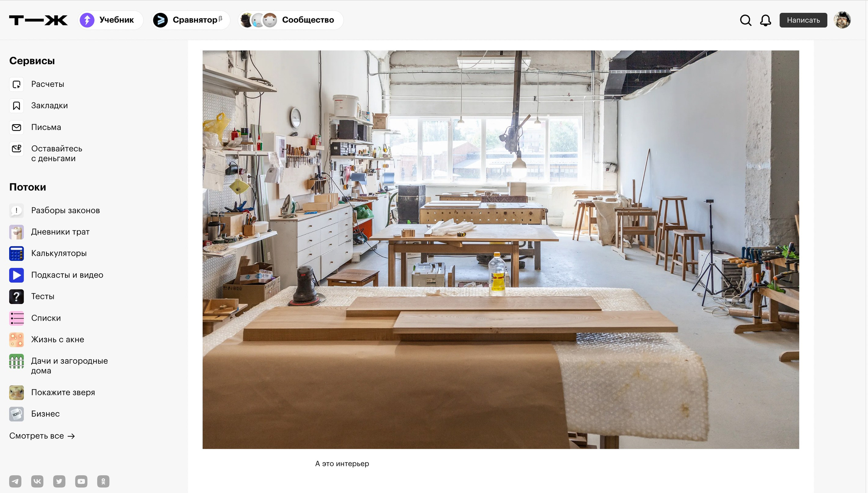Go to the Учебник section
Viewport: 868px width, 493px height.
[111, 20]
